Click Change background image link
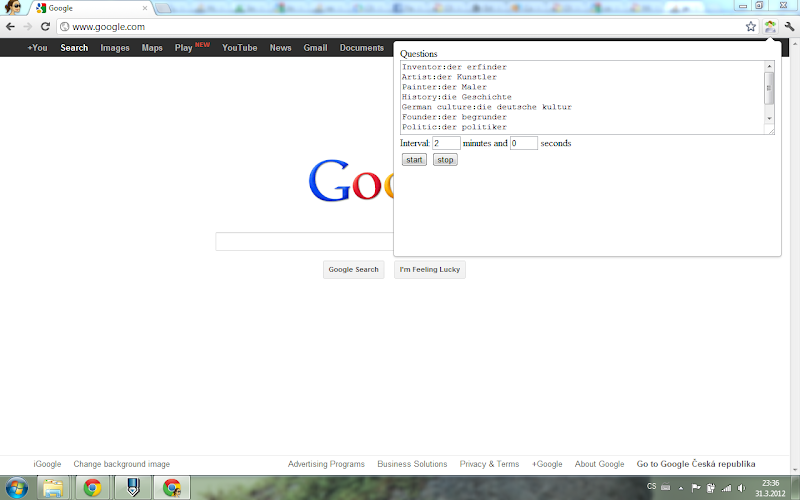Screen dimensions: 800x500 tap(121, 464)
